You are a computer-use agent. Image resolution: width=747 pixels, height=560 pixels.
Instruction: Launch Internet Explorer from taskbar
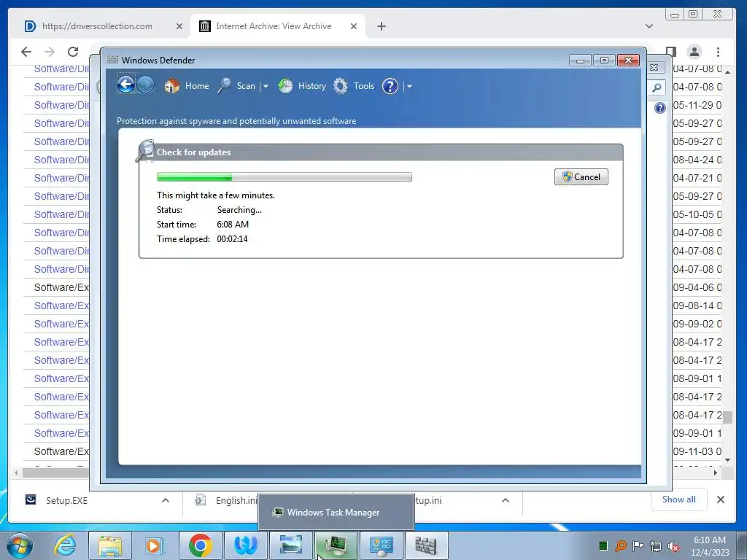coord(65,545)
